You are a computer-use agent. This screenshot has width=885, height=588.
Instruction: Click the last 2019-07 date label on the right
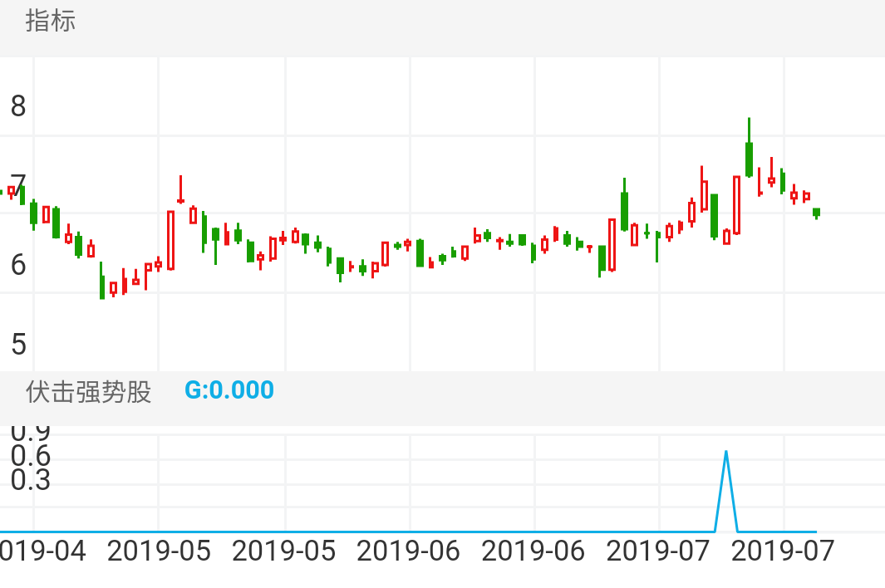783,551
